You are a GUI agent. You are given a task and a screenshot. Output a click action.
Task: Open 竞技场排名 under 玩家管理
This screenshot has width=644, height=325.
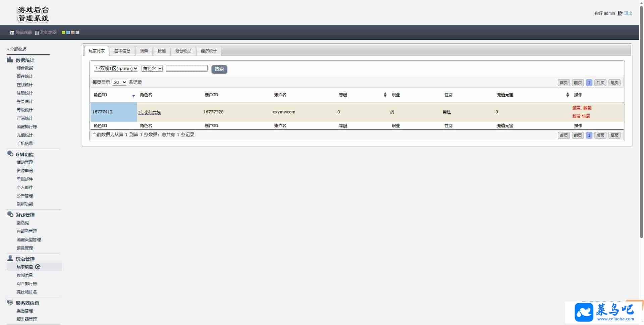point(27,292)
